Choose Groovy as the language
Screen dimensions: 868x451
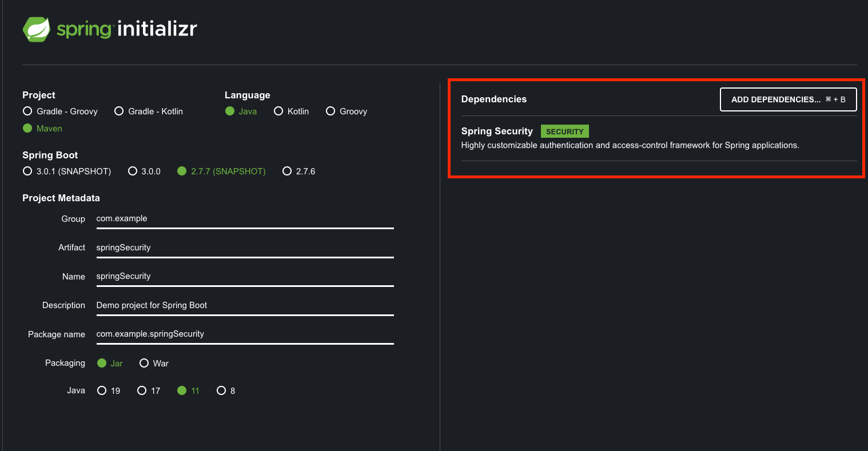[x=347, y=111]
